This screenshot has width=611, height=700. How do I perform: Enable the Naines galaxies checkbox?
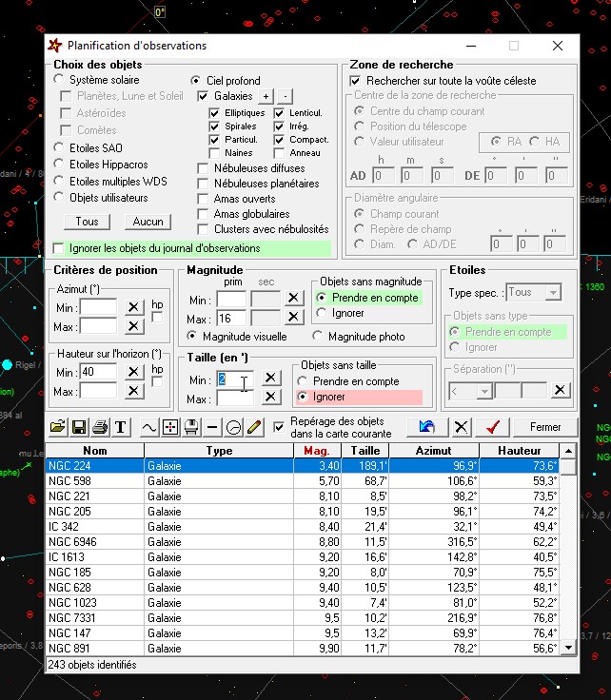(214, 153)
